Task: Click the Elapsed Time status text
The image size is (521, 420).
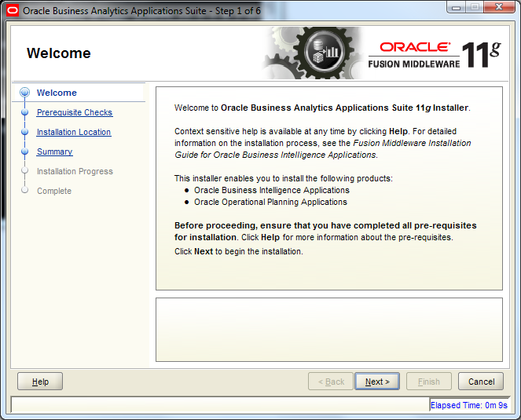Action: 469,405
